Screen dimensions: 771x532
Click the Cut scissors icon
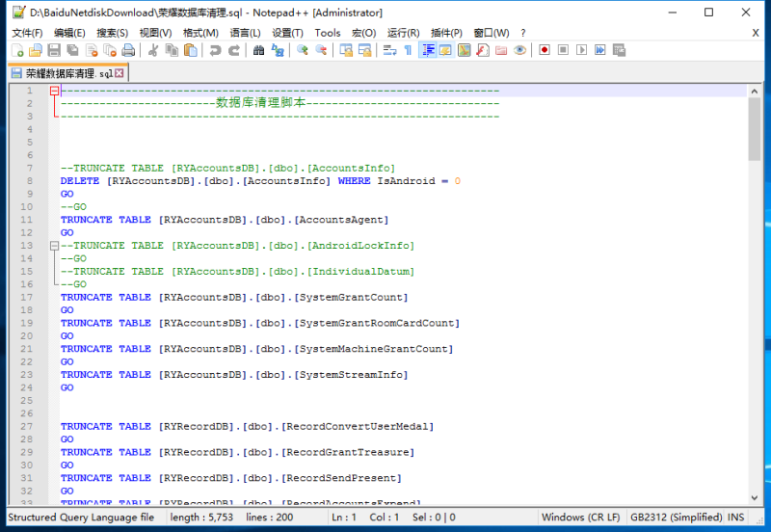click(x=153, y=50)
